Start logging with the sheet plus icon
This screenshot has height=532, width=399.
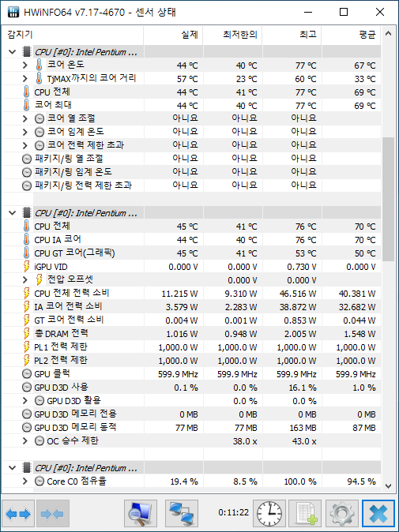pyautogui.click(x=305, y=514)
